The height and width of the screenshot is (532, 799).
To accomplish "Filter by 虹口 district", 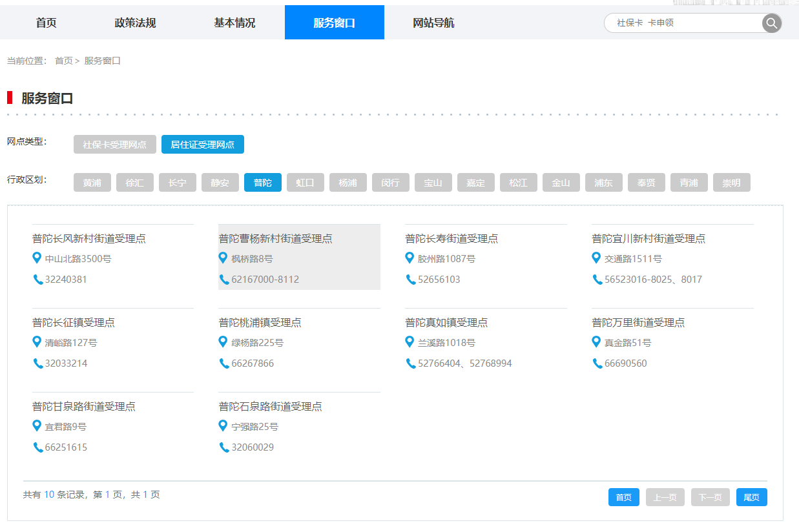I will click(x=306, y=183).
